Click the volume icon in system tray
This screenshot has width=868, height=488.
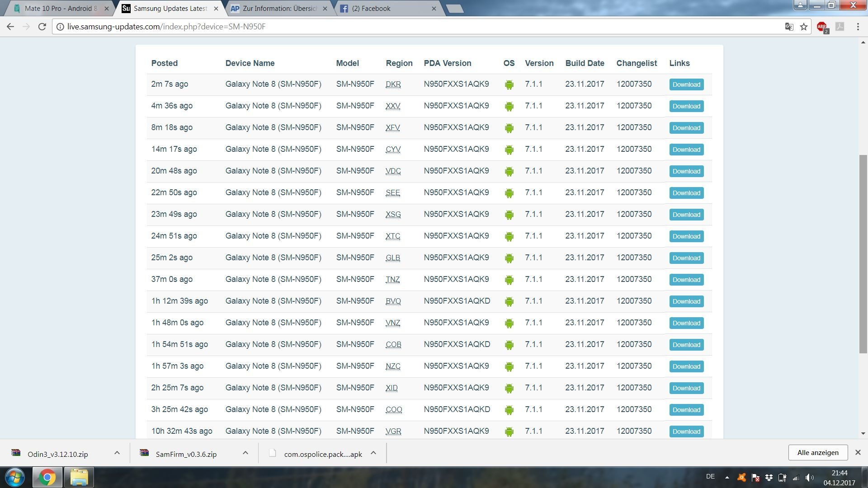[x=809, y=477]
